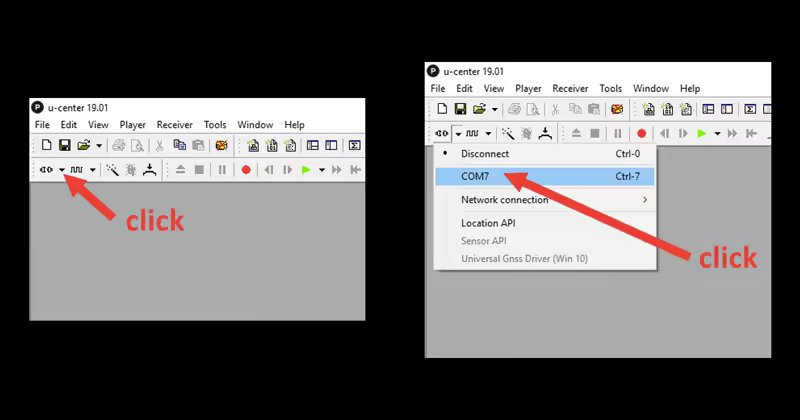This screenshot has height=420, width=800.
Task: Click the Sigma icon in the left window toolbar
Action: (354, 146)
